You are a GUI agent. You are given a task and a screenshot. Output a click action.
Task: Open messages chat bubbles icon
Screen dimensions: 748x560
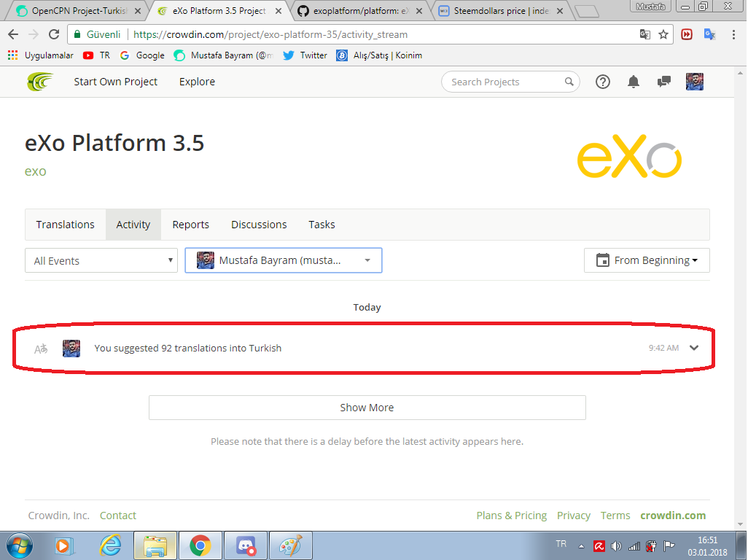[663, 82]
